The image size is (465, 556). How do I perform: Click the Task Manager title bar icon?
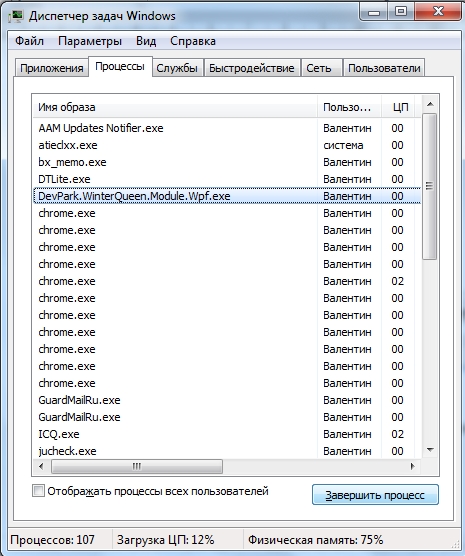tap(16, 16)
